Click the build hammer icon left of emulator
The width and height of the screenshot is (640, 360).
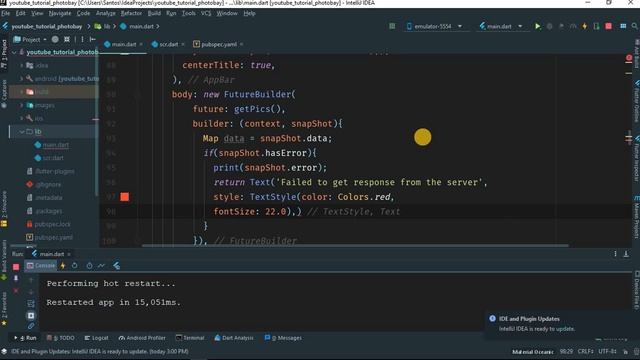(392, 26)
